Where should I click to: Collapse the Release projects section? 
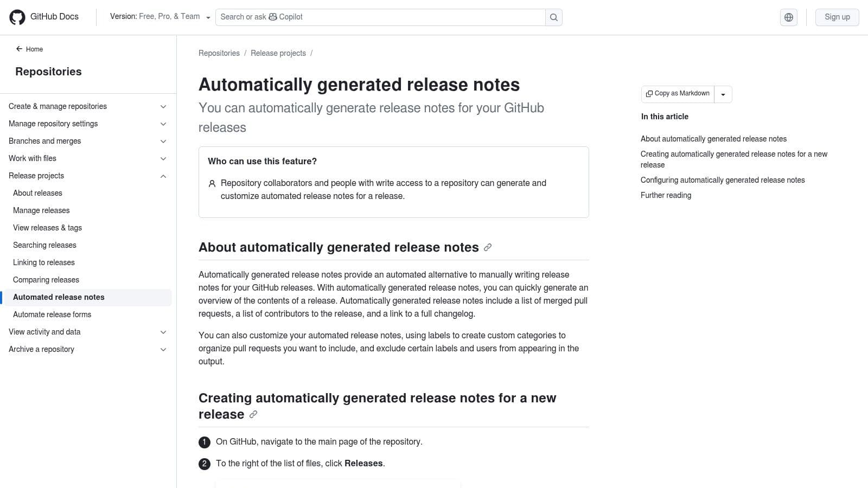coord(88,176)
